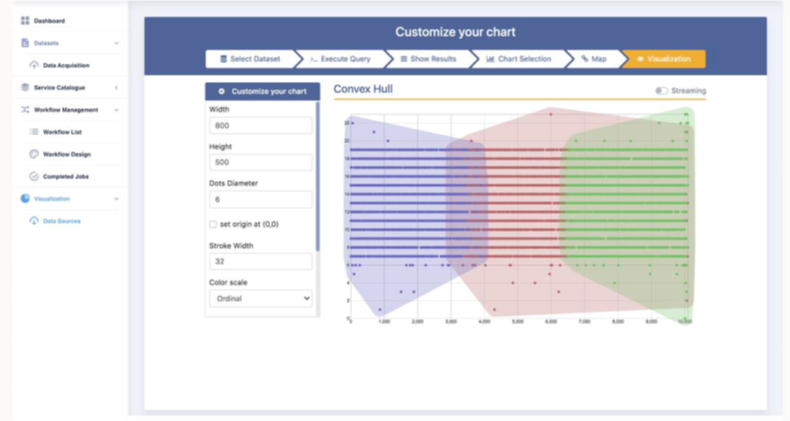
Task: Switch to the Chart Selection step
Action: (x=518, y=59)
